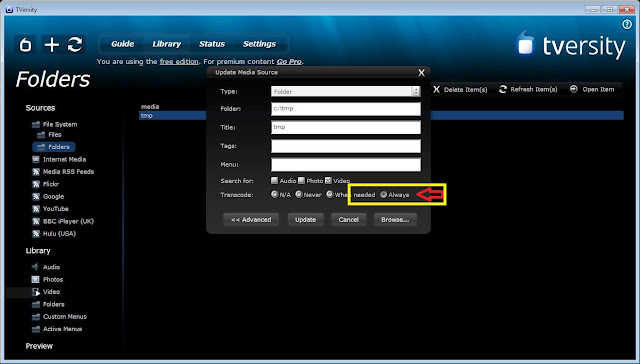The height and width of the screenshot is (364, 640).
Task: Follow the Go Pro link
Action: click(289, 62)
